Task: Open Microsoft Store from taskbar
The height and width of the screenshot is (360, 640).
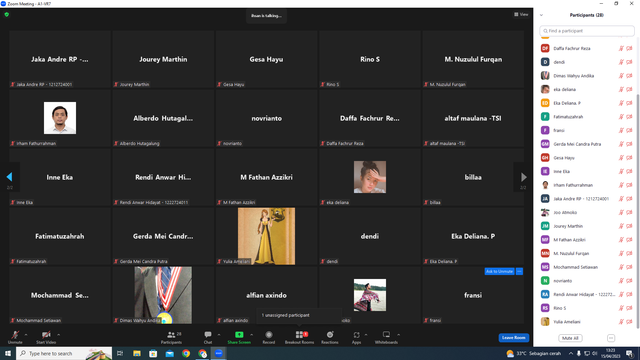Action: [153, 353]
